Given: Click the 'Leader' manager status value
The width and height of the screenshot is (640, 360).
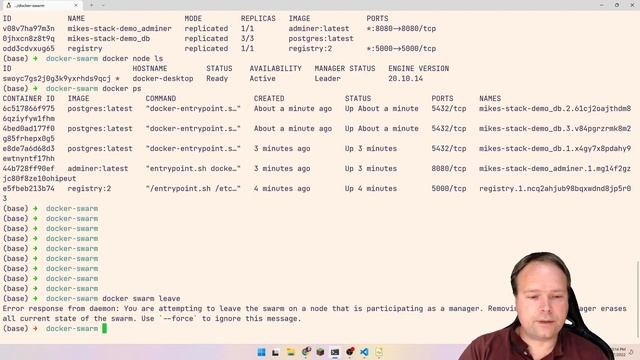Looking at the screenshot, I should tap(327, 79).
